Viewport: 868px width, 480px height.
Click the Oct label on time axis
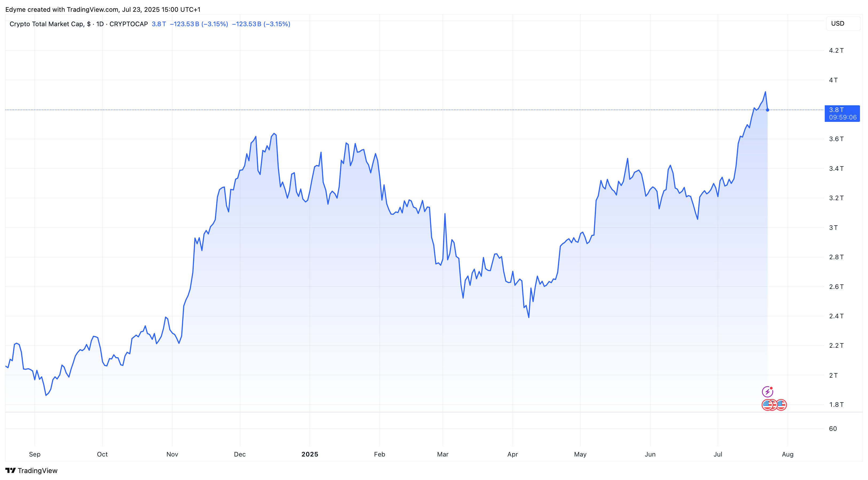coord(103,454)
